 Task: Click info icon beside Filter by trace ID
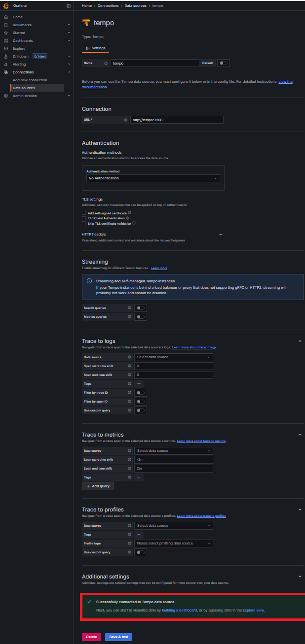(x=129, y=393)
